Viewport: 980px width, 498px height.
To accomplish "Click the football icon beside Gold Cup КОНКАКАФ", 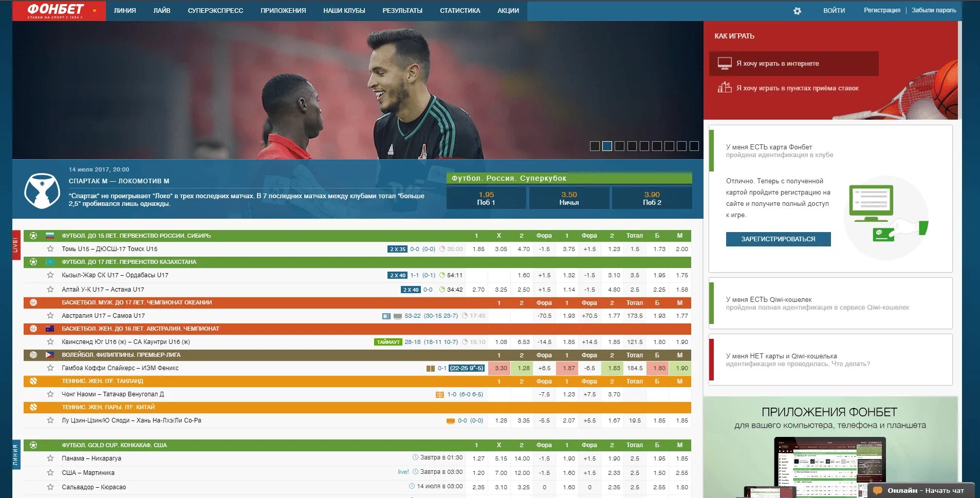I will tap(33, 445).
